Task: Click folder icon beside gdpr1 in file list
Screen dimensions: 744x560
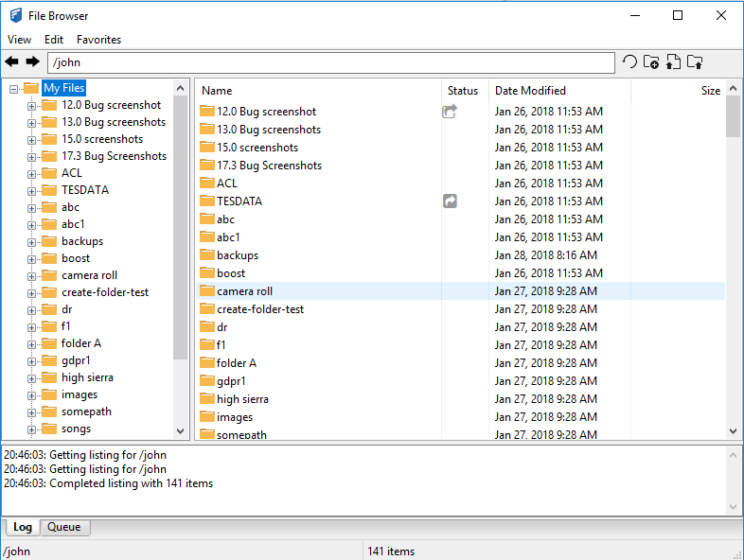Action: [x=207, y=380]
